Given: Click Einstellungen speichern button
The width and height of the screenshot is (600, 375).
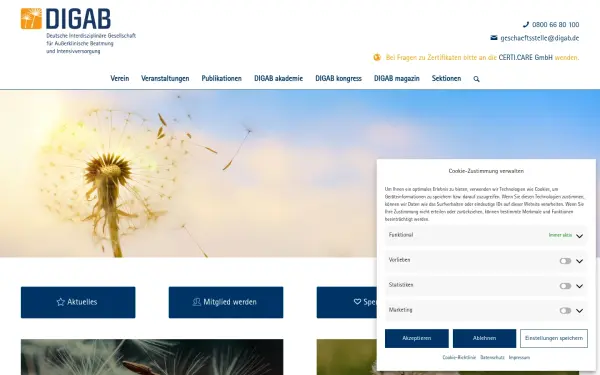Looking at the screenshot, I should [x=554, y=338].
